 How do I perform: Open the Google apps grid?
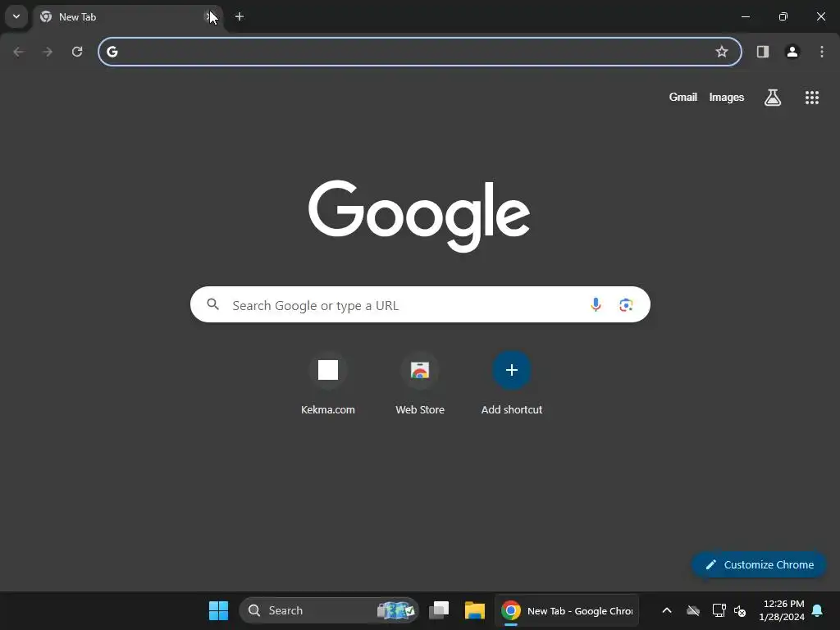click(811, 98)
